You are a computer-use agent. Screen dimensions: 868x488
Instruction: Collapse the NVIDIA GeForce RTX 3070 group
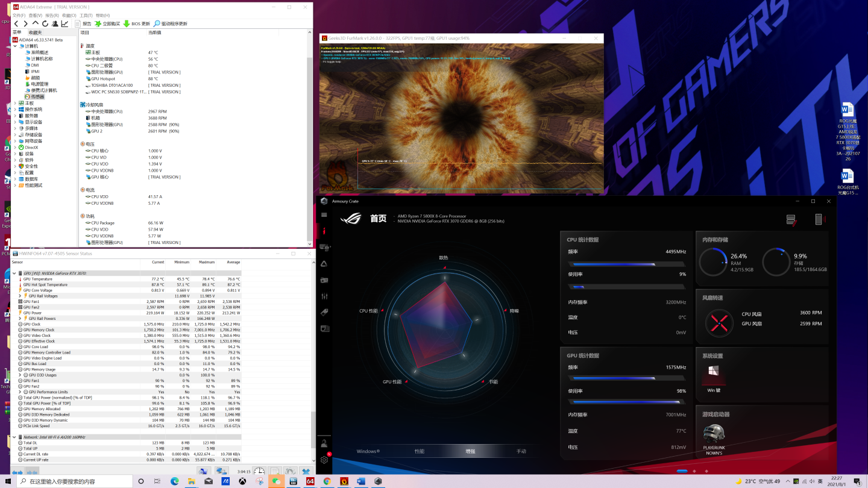[x=14, y=273]
